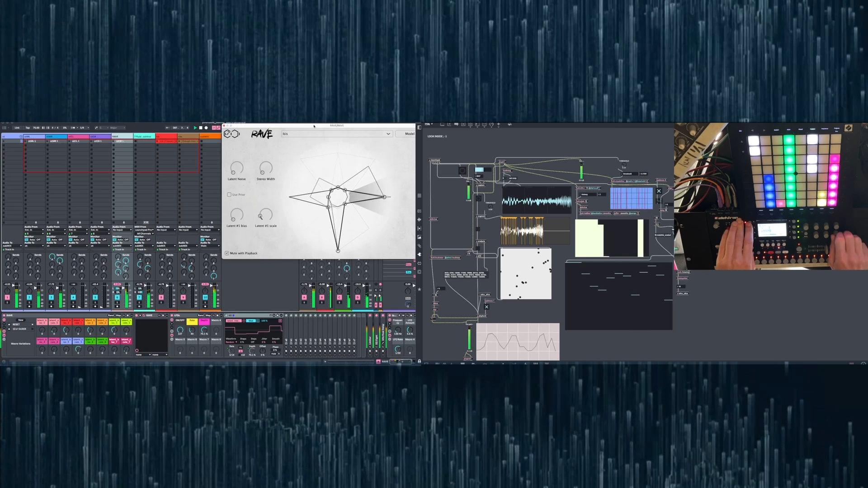
Task: Arm the transport record button
Action: click(x=206, y=128)
